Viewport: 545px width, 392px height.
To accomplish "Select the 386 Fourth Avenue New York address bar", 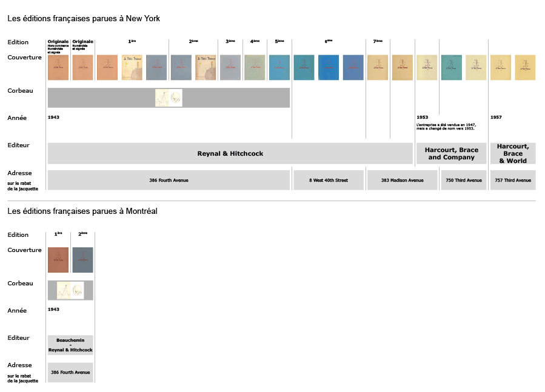I will pos(169,180).
